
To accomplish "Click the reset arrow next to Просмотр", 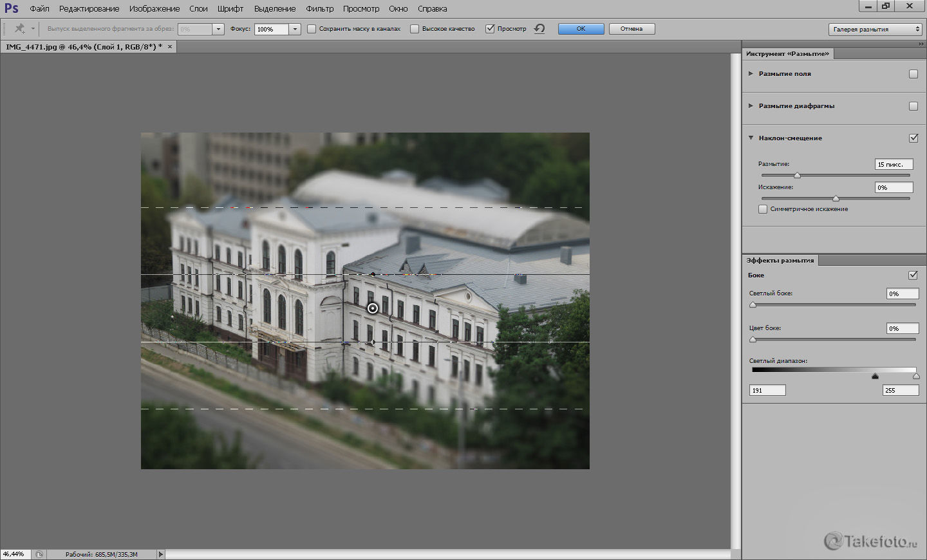I will pos(539,29).
